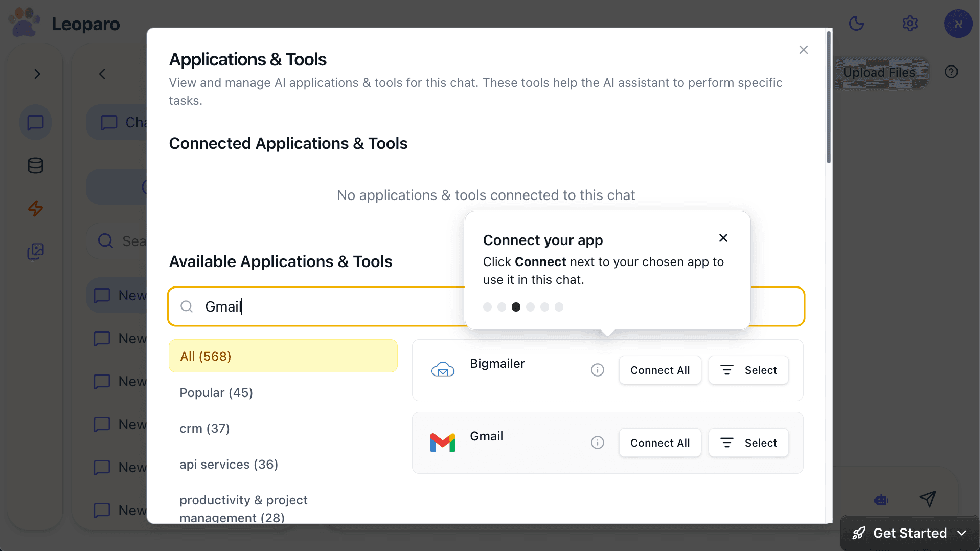Viewport: 980px width, 551px height.
Task: Open help via the question mark icon
Action: point(951,72)
